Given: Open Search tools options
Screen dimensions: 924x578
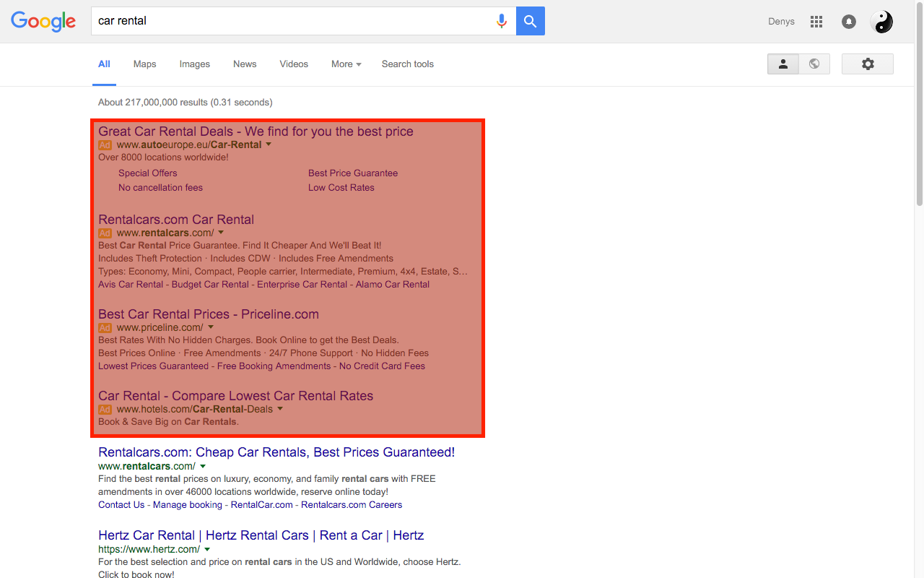Looking at the screenshot, I should 408,64.
